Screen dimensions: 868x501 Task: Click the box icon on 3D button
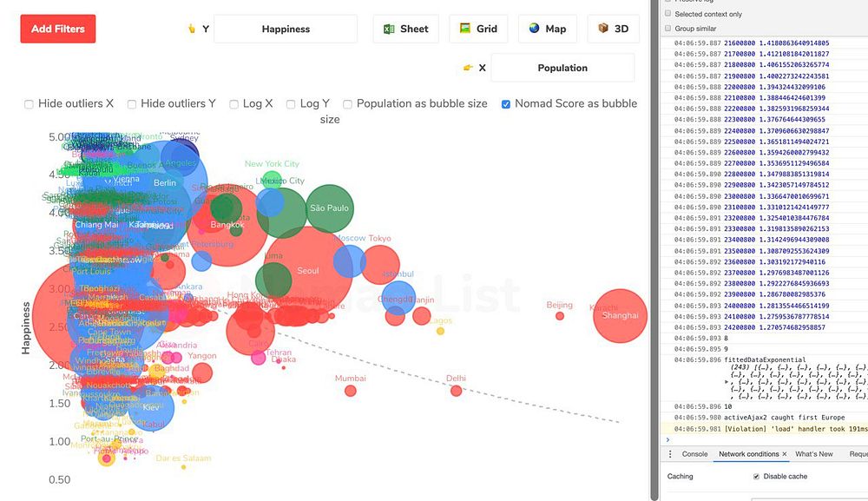(x=603, y=29)
